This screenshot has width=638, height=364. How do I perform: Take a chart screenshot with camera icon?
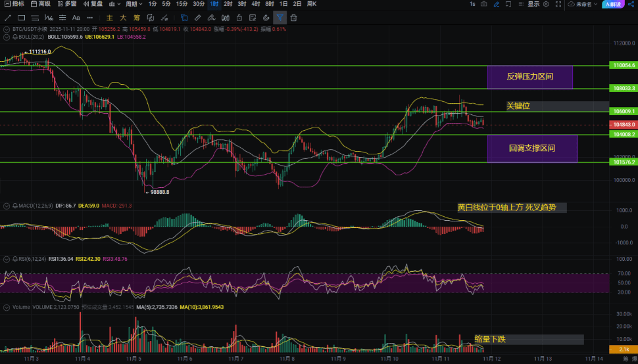(x=484, y=4)
